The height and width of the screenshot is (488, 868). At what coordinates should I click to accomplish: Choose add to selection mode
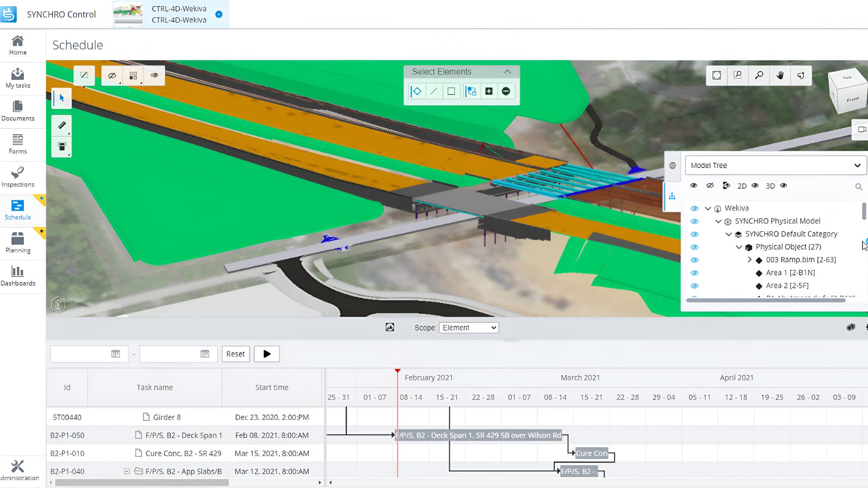489,91
